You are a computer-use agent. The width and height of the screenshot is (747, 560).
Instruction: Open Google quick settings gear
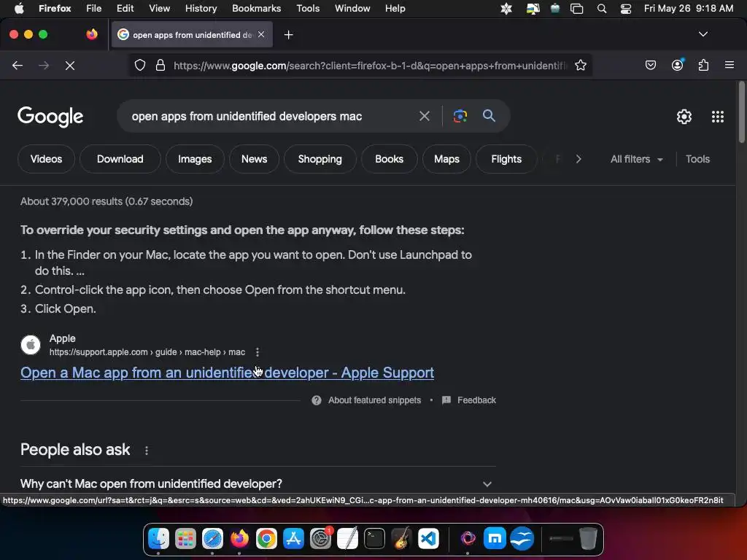tap(684, 117)
